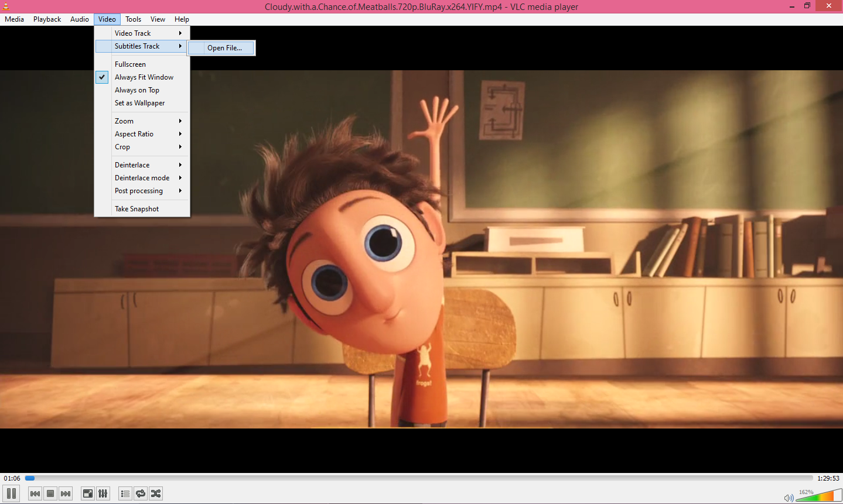Restore down the VLC window

(807, 6)
